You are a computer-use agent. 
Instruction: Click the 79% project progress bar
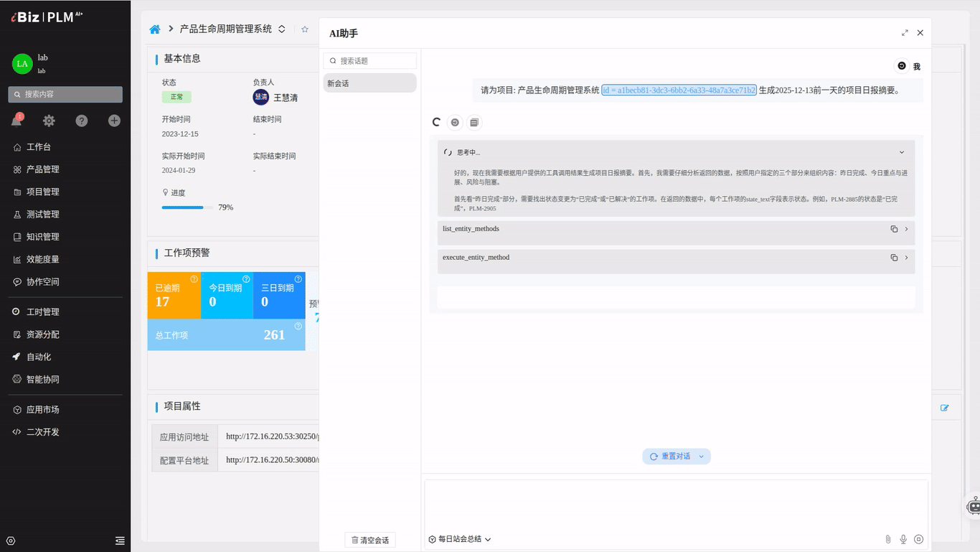coord(188,207)
